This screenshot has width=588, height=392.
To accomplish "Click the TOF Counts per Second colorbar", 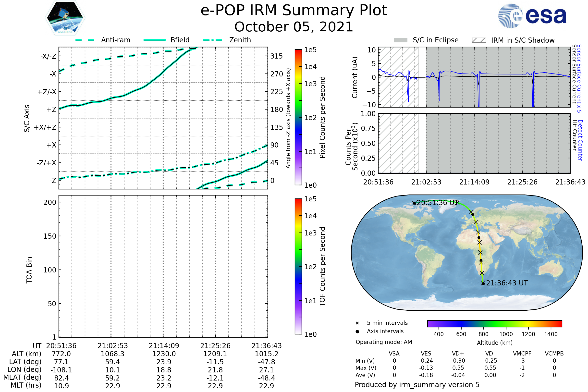I will pos(298,266).
